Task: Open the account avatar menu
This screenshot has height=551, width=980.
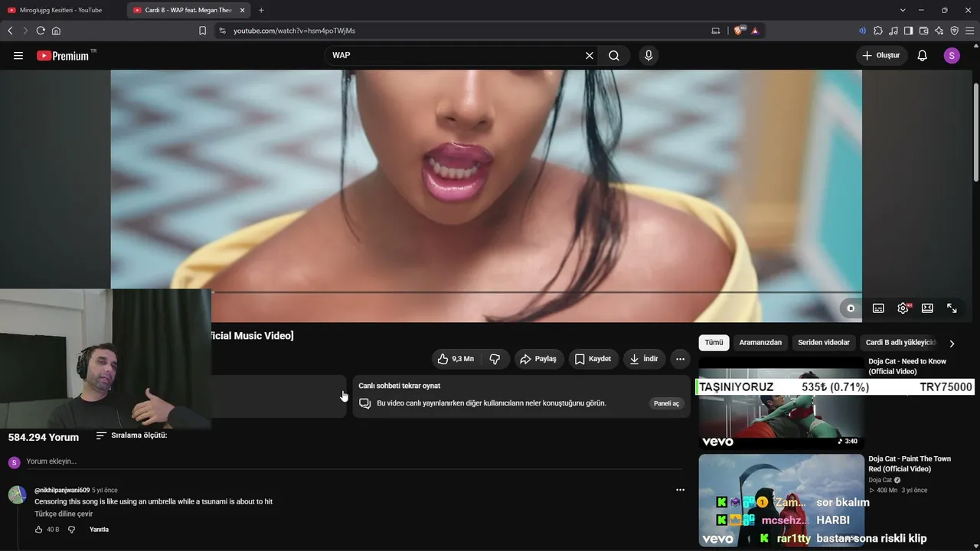Action: [952, 56]
